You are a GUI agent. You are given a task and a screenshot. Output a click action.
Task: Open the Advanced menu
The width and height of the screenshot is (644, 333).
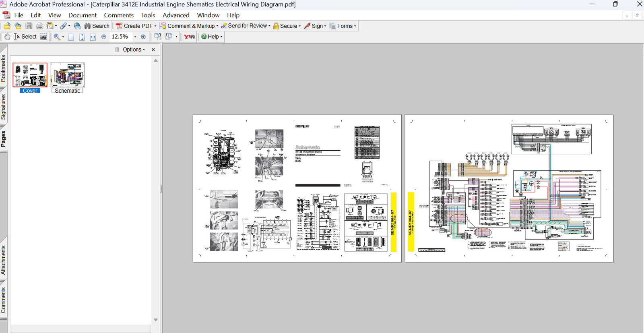coord(176,15)
